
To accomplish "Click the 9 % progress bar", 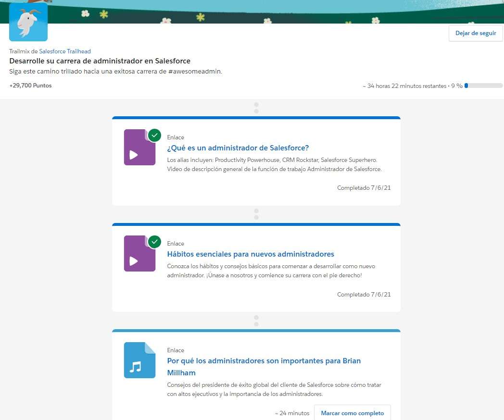I will 483,86.
